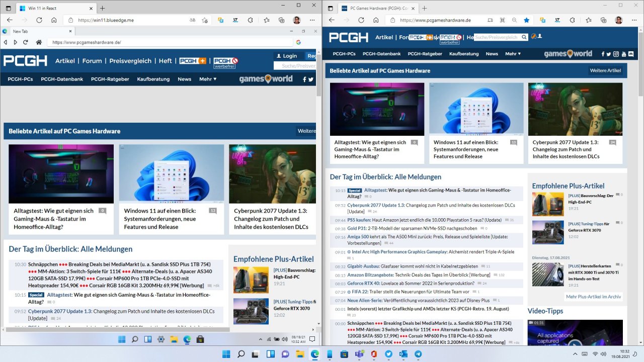
Task: Click search magnifier in right PCGH header
Action: click(524, 37)
